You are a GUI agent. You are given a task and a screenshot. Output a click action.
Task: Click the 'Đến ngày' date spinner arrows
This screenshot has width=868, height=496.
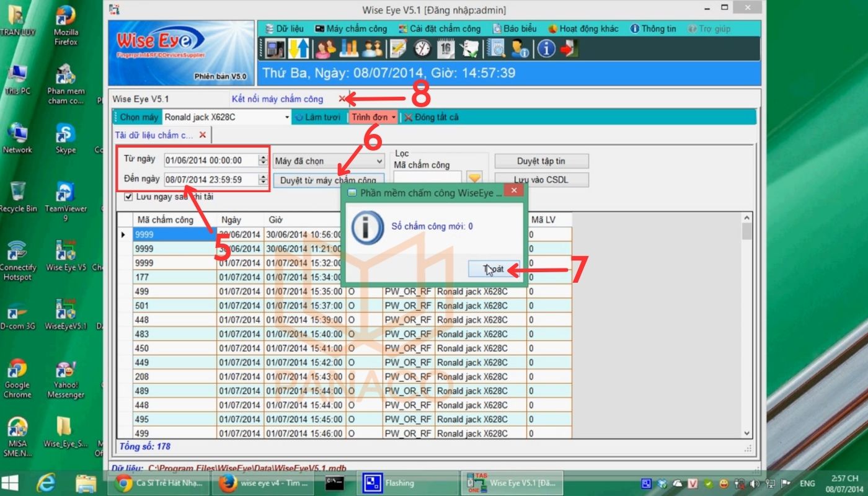262,179
